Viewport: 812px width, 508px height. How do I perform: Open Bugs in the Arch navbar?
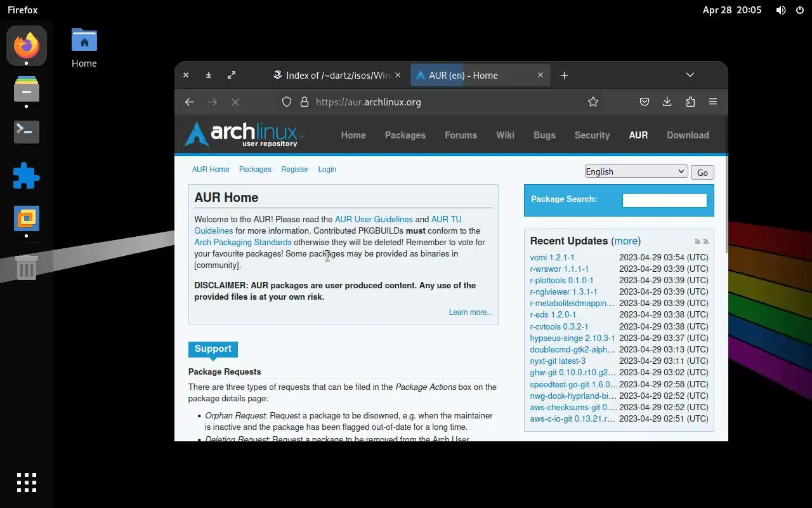[544, 135]
